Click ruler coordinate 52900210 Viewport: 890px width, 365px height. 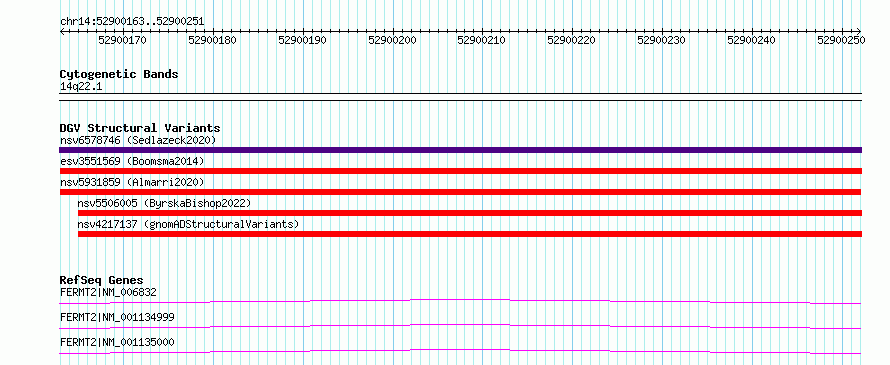pyautogui.click(x=482, y=40)
